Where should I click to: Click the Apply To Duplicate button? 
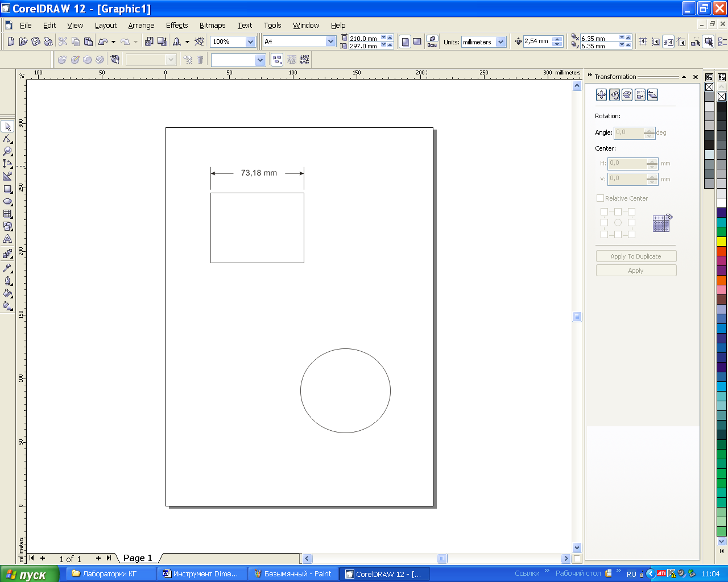[636, 256]
